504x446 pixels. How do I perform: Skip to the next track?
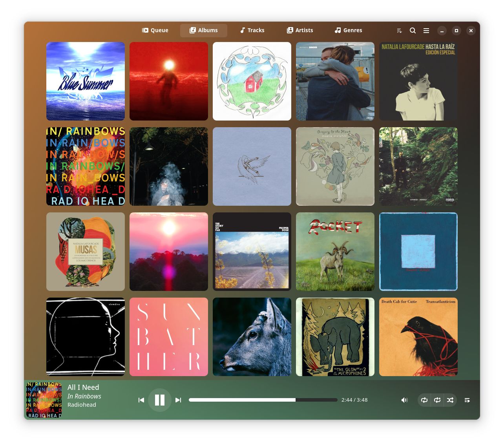[x=178, y=400]
